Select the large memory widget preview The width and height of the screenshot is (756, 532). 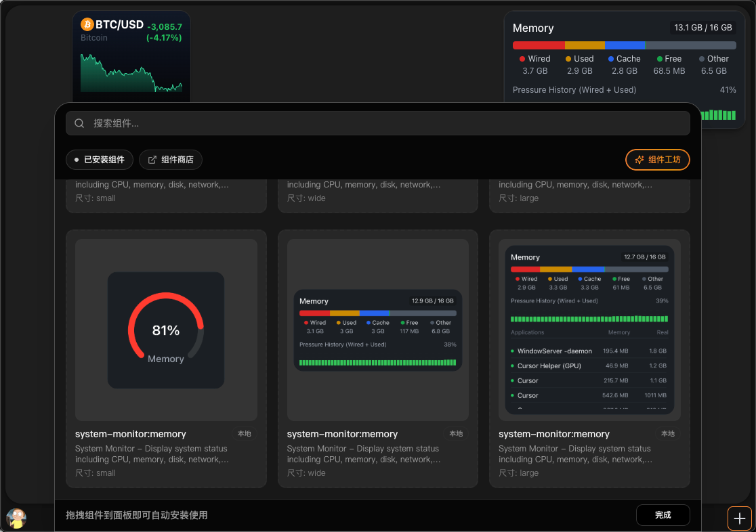(589, 330)
